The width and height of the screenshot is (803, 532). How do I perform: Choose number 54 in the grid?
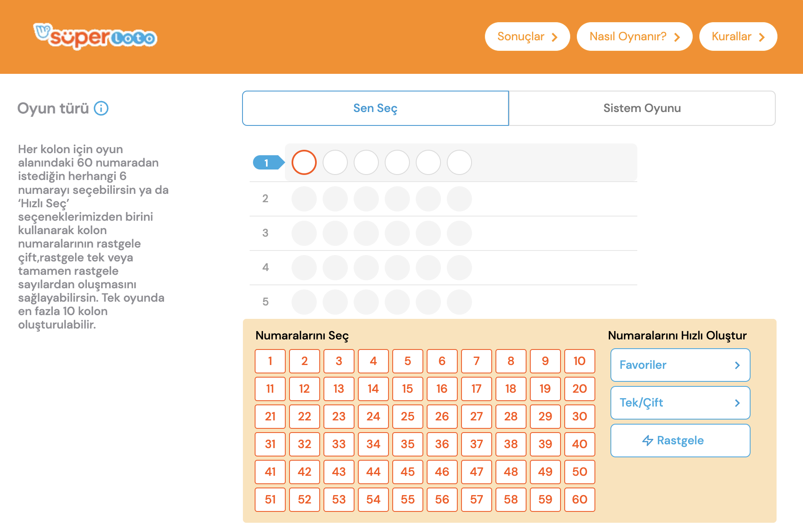[x=373, y=500]
